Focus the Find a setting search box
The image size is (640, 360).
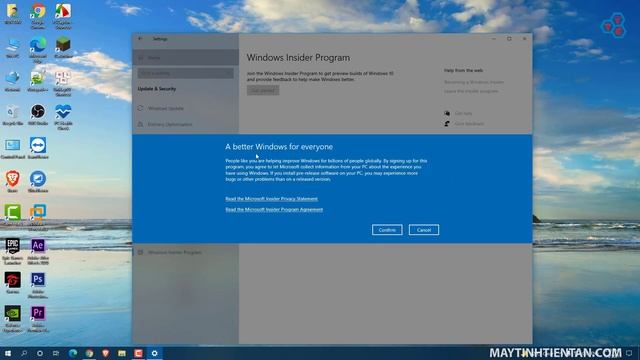(185, 73)
